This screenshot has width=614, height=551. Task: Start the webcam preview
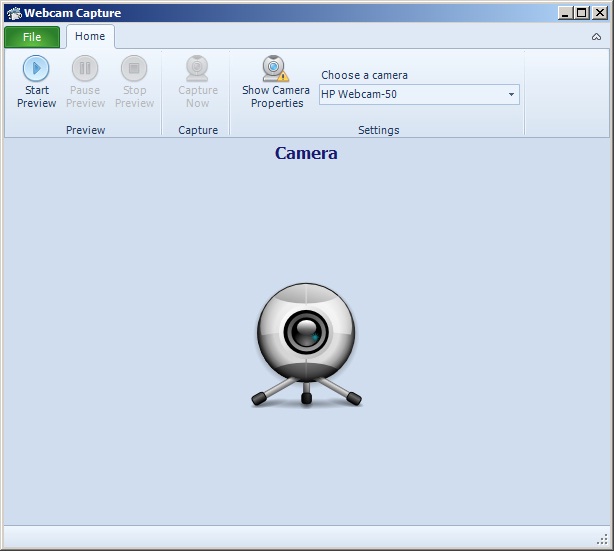(36, 82)
